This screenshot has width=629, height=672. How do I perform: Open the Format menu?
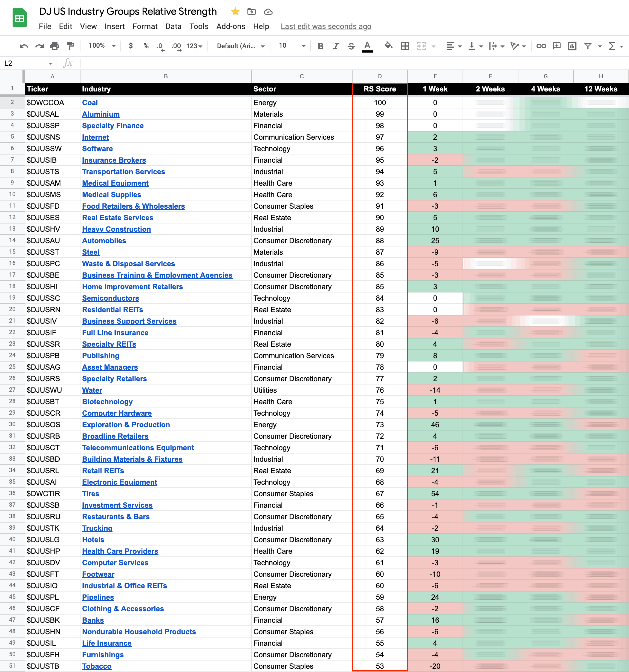tap(145, 26)
